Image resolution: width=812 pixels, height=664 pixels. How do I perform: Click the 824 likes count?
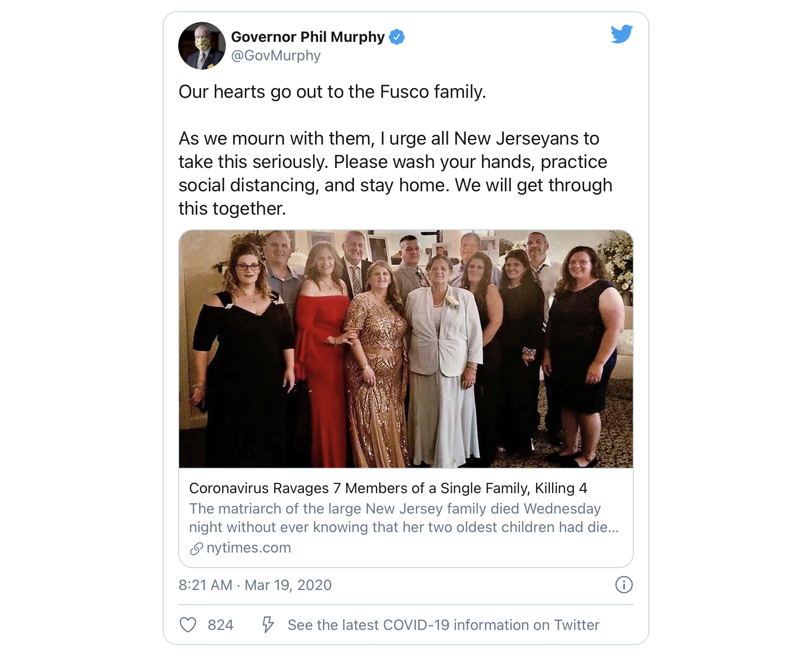click(x=221, y=625)
